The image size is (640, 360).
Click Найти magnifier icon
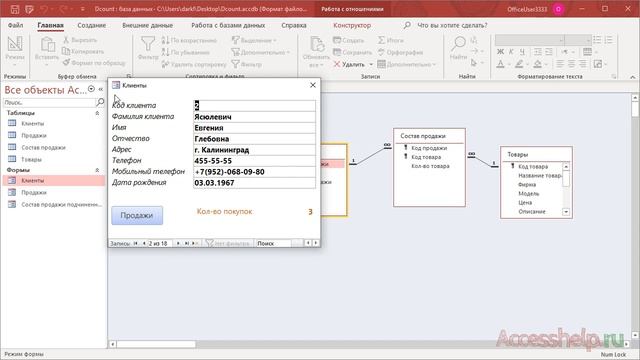coord(458,43)
